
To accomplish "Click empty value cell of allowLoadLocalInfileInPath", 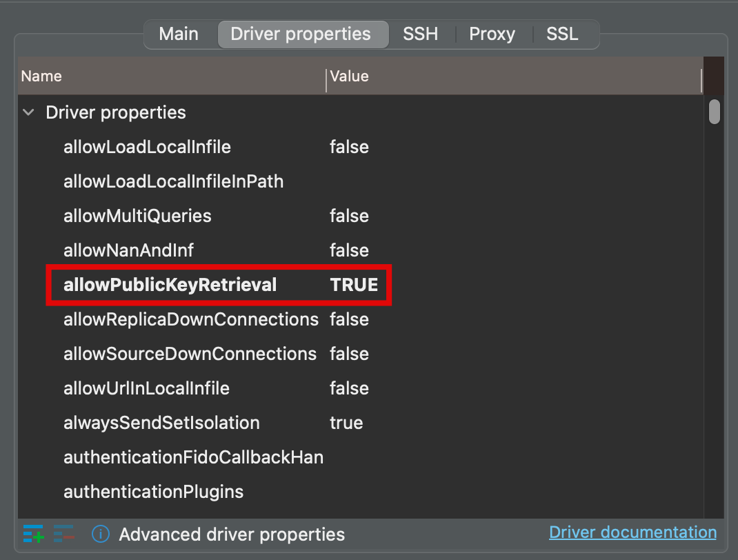I will point(515,181).
